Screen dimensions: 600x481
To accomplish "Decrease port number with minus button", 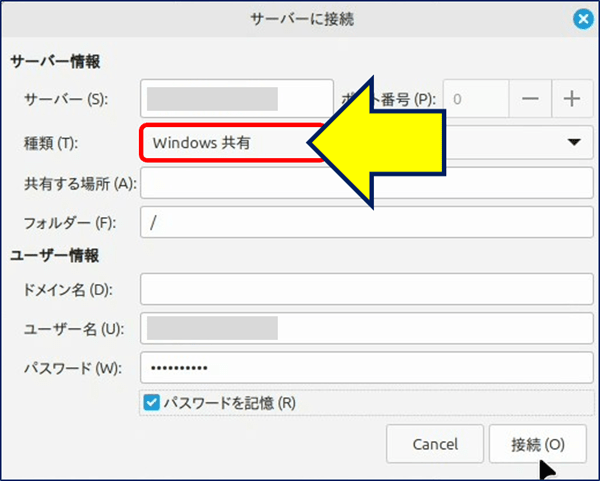I will tap(530, 99).
